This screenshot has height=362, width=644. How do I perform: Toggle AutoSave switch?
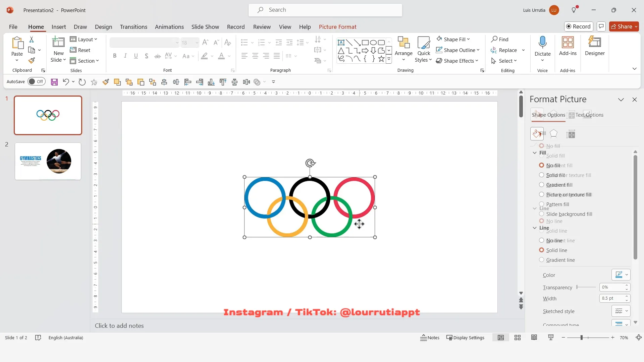tap(37, 81)
